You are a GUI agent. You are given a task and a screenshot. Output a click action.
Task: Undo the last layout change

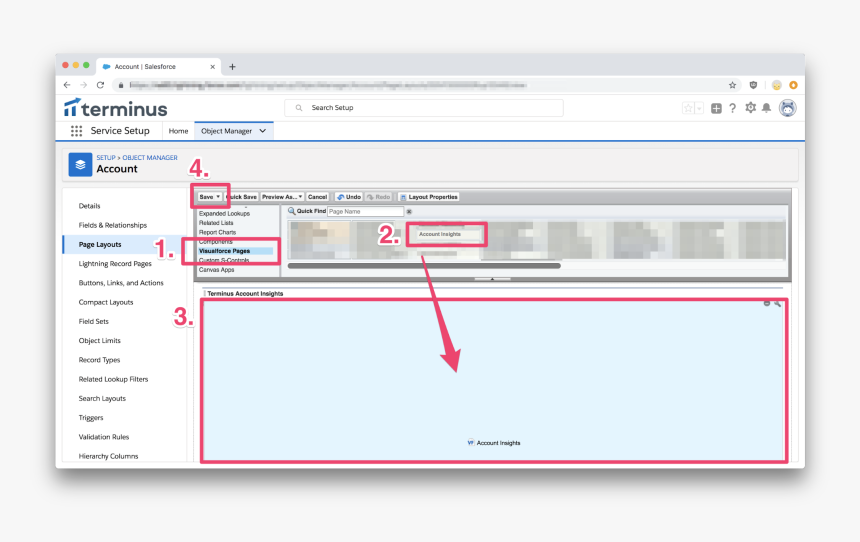[x=349, y=197]
